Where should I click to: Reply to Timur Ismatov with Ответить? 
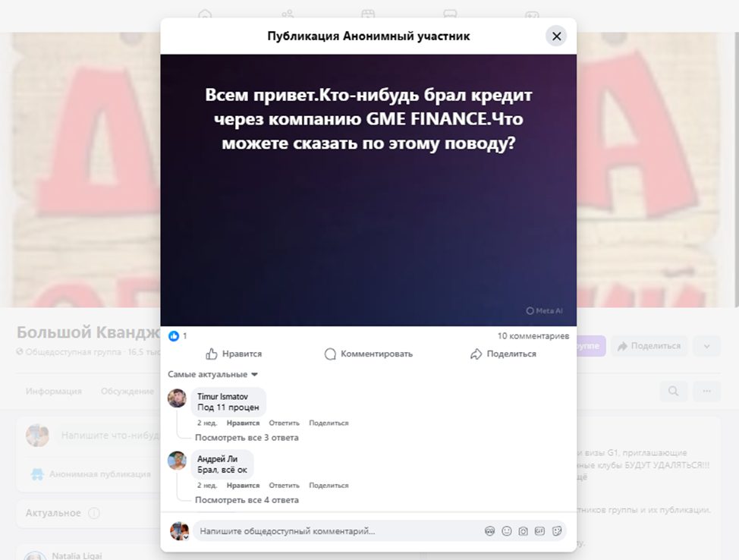(x=284, y=423)
